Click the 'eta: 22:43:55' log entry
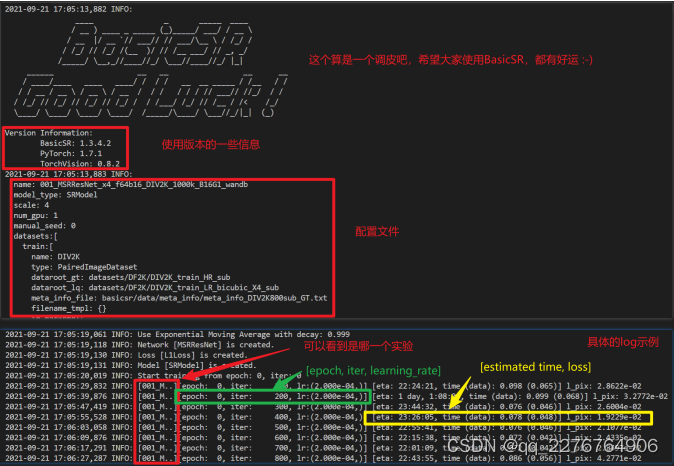 507,458
